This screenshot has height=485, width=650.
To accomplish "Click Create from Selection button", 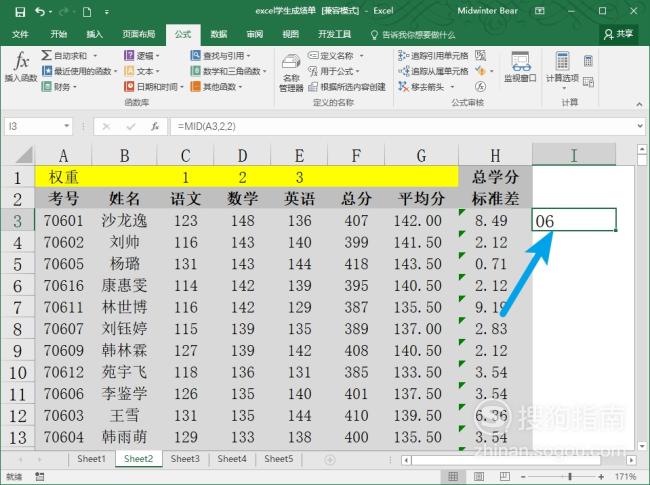I will (347, 87).
